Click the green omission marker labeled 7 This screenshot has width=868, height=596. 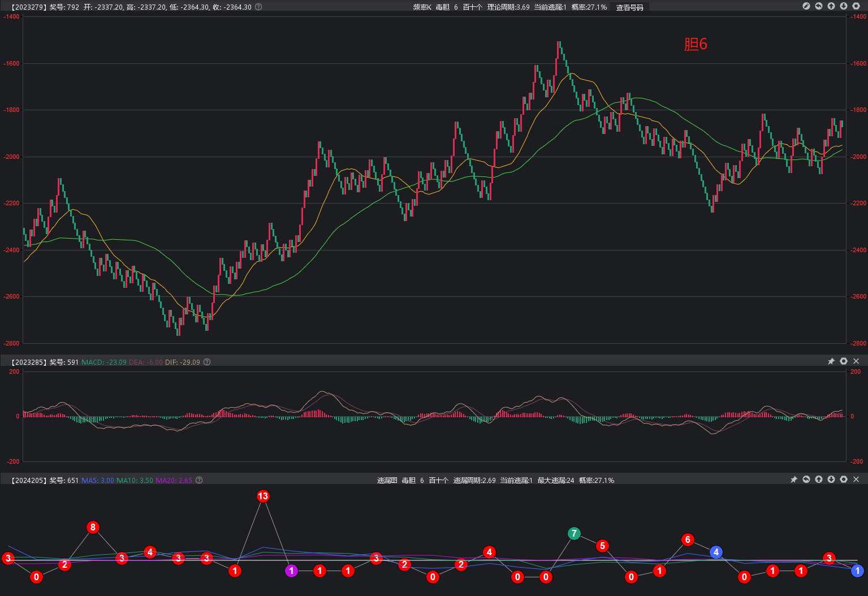point(574,533)
